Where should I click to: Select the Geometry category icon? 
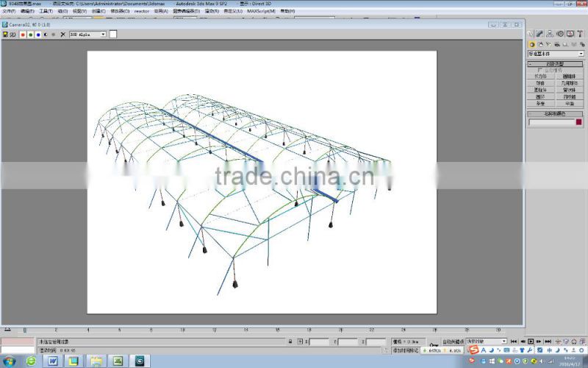531,44
